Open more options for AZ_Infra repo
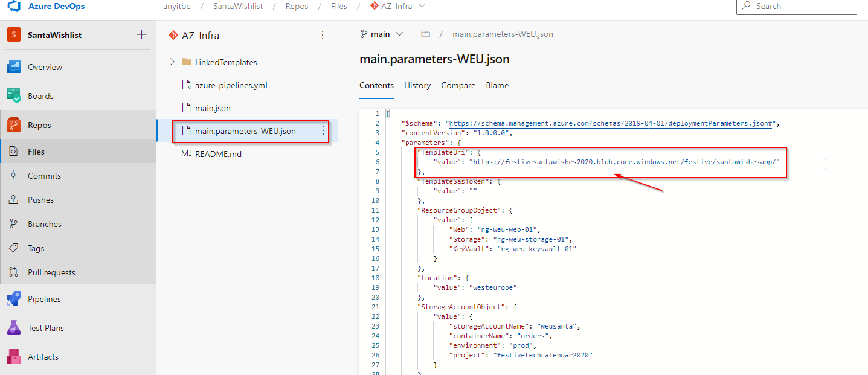Viewport: 868px width, 375px height. click(323, 36)
